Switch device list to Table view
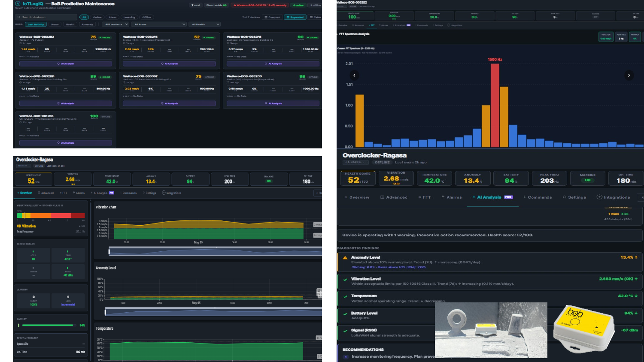 (x=315, y=17)
